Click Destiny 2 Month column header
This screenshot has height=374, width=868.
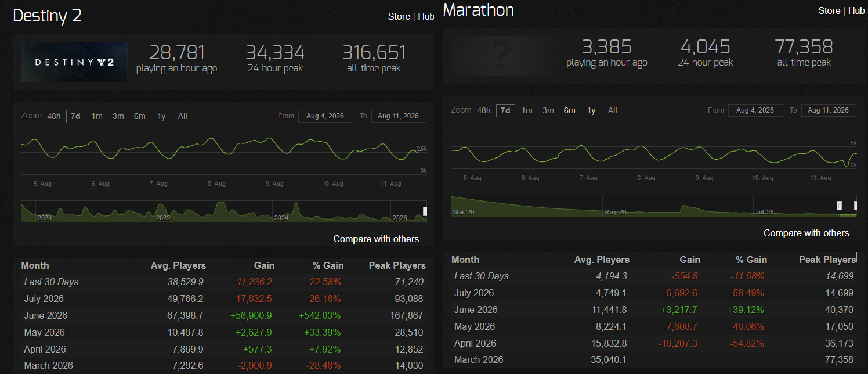(35, 265)
